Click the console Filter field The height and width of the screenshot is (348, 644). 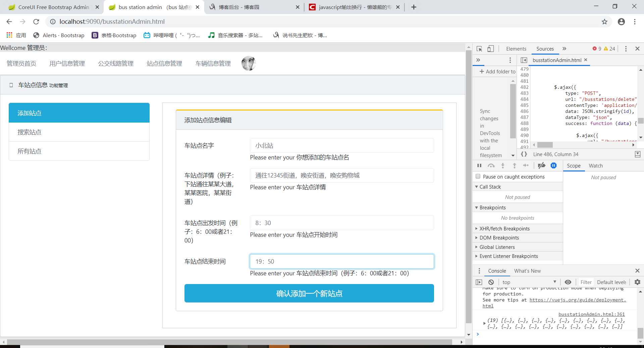[586, 282]
